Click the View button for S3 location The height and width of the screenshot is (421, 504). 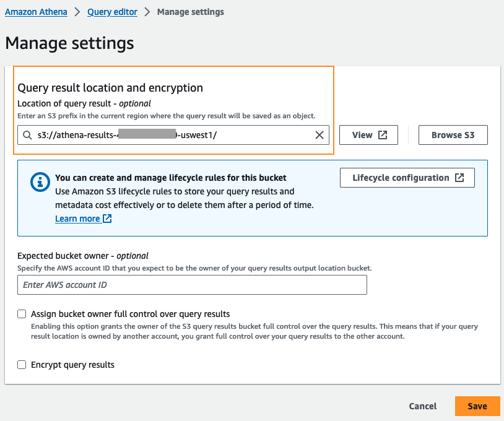[x=368, y=135]
